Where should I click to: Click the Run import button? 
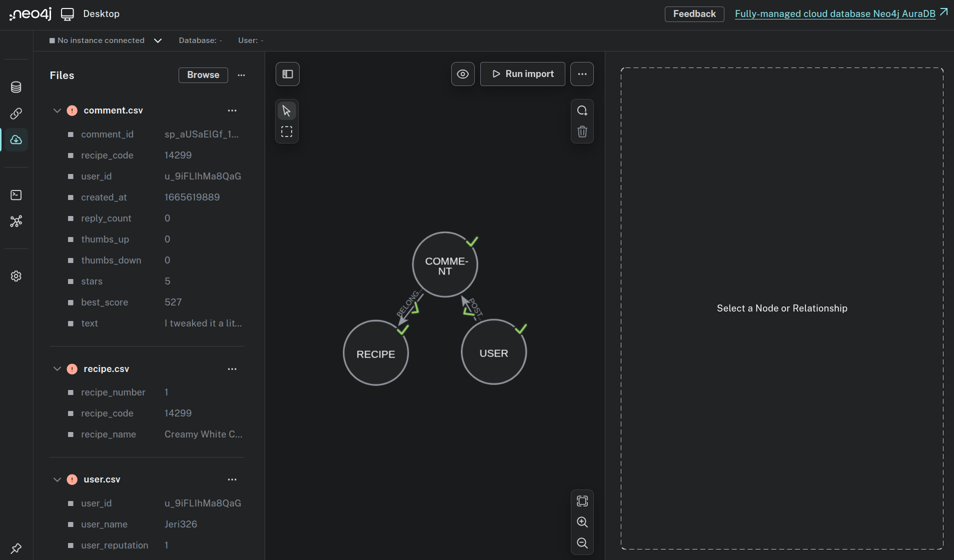click(x=522, y=73)
